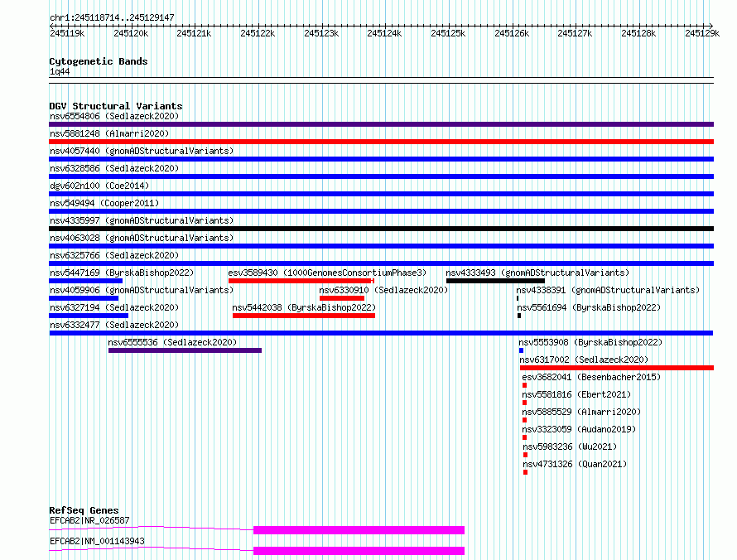Select the red nsv6317002 variant bar

pos(617,368)
